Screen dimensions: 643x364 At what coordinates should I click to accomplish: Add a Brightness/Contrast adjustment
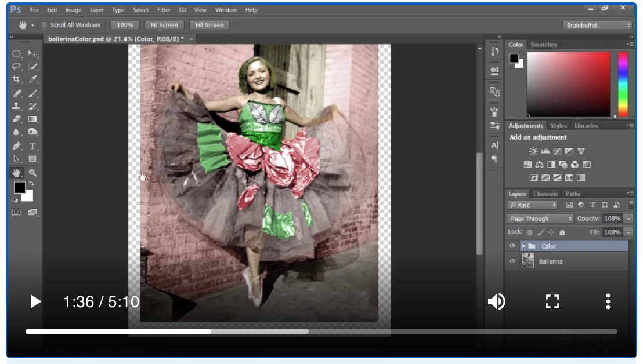533,151
